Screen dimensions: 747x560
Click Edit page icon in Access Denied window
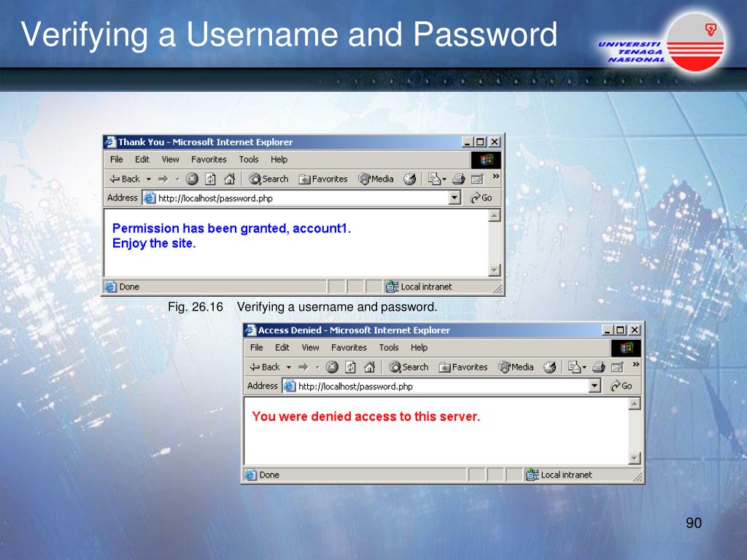[x=617, y=367]
